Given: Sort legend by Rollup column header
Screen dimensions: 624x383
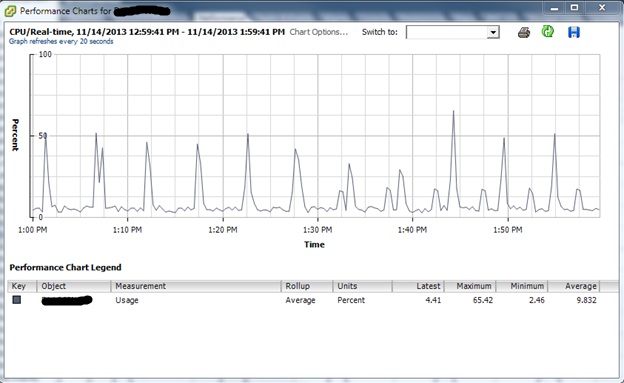Looking at the screenshot, I should 307,286.
